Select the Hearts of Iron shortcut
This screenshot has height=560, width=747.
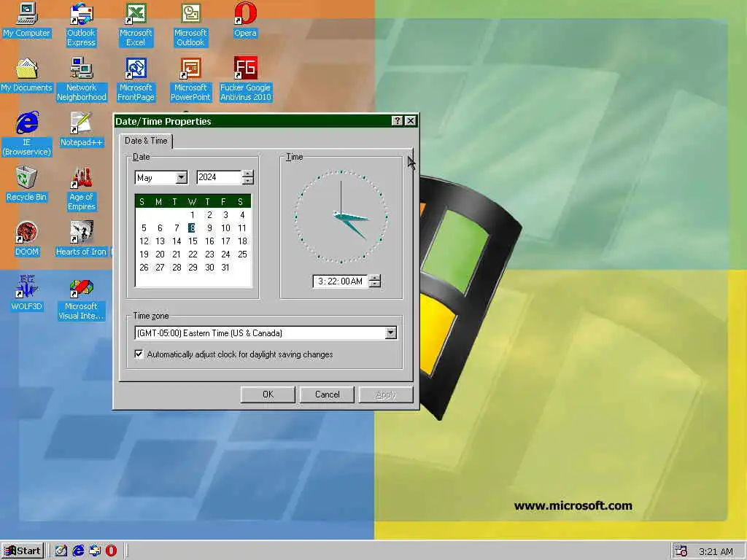82,239
